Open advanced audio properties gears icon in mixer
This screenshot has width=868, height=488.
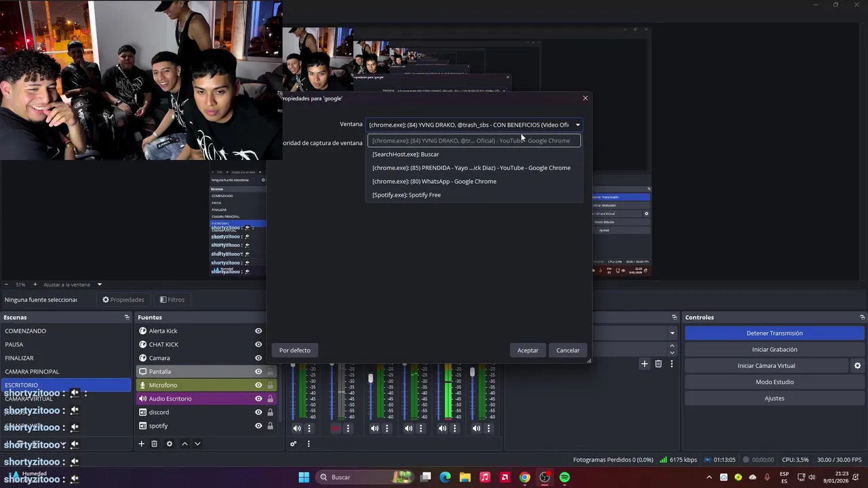pos(294,444)
